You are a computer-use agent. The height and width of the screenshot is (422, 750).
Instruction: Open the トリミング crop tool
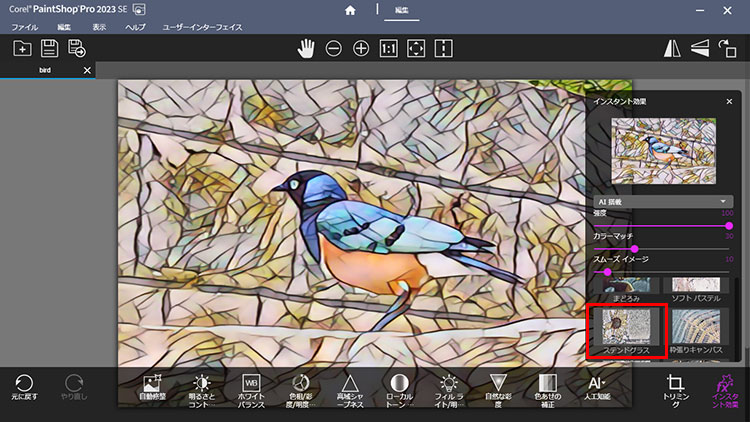coord(676,390)
